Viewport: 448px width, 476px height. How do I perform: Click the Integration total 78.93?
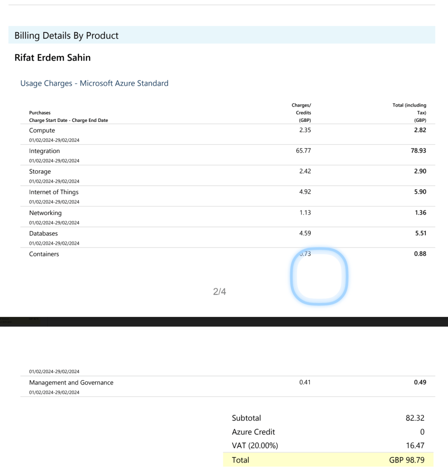(x=418, y=151)
